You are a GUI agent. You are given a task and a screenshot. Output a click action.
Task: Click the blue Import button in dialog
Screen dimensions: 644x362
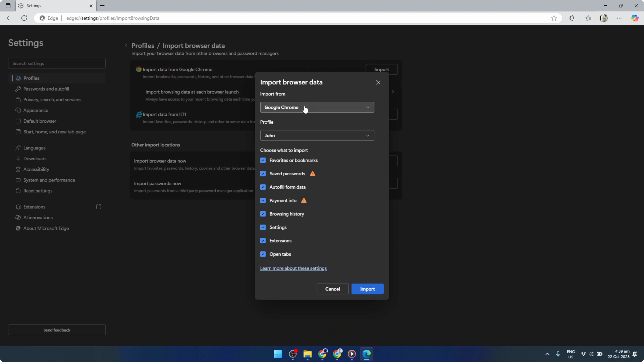coord(367,289)
